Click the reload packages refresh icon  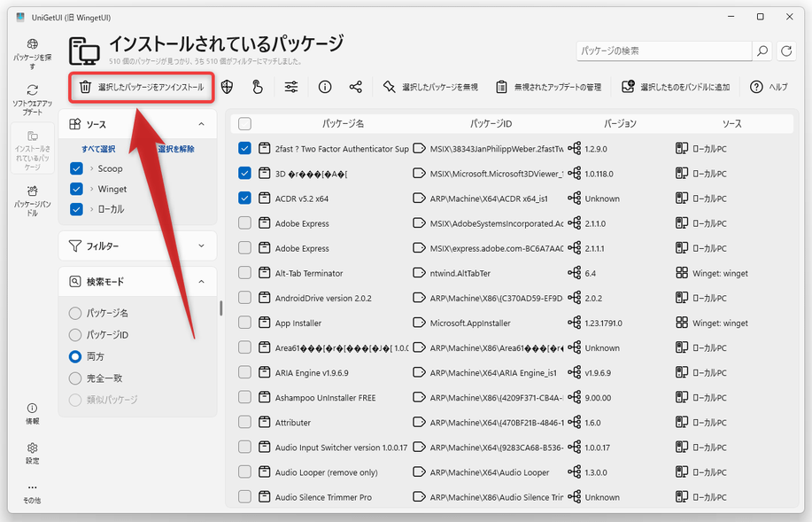786,51
